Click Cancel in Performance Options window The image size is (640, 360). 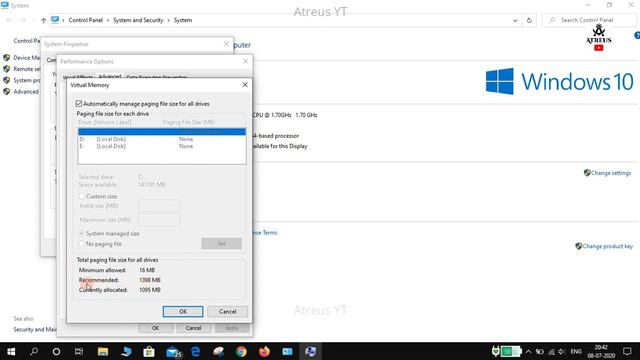click(193, 328)
